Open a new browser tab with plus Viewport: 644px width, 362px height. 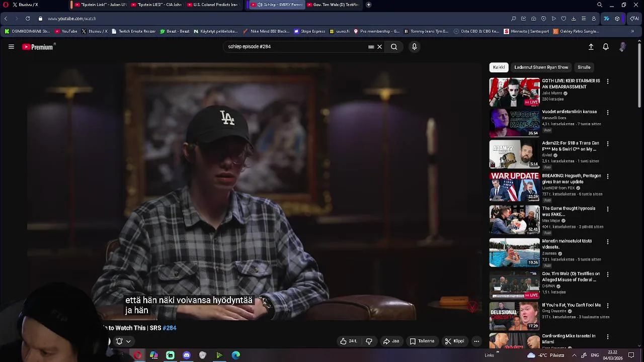click(x=368, y=5)
